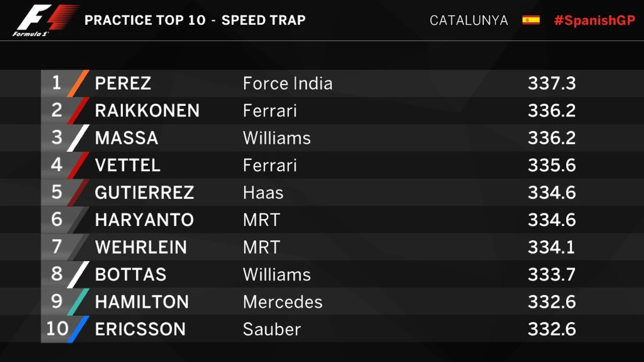The height and width of the screenshot is (362, 644).
Task: Select the BOTTAS driver name
Action: [131, 275]
